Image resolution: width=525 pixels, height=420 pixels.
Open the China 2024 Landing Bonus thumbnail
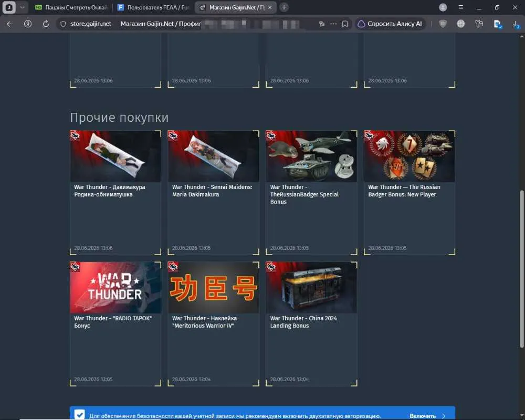[x=311, y=287]
